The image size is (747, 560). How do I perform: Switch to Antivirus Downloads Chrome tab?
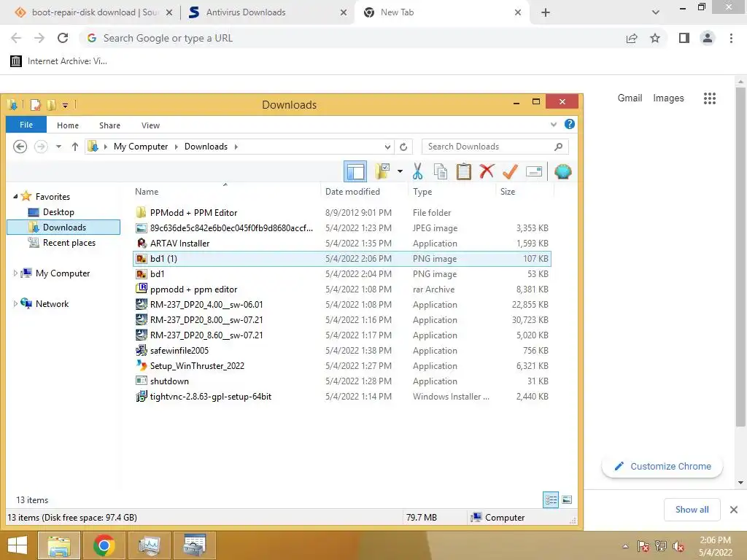267,12
